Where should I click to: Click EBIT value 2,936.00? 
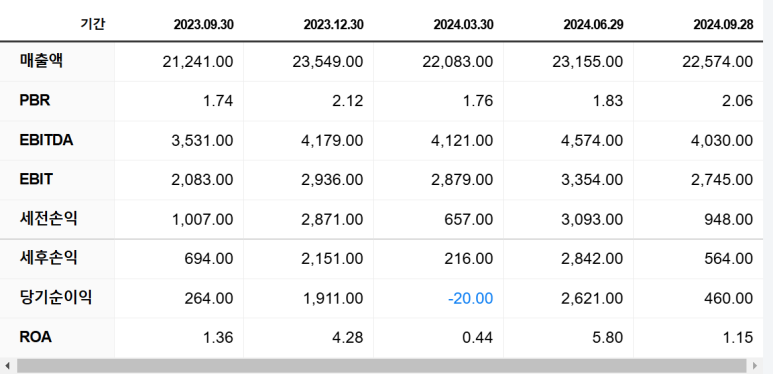332,180
